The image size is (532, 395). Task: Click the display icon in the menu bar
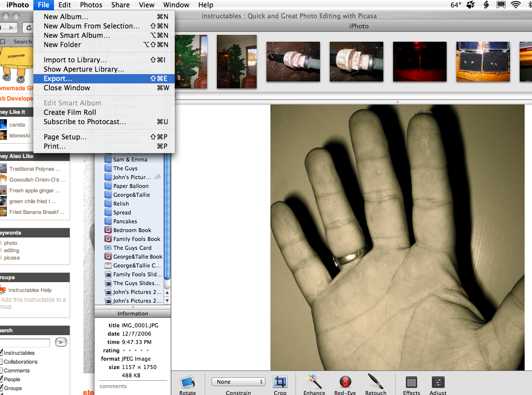click(501, 5)
